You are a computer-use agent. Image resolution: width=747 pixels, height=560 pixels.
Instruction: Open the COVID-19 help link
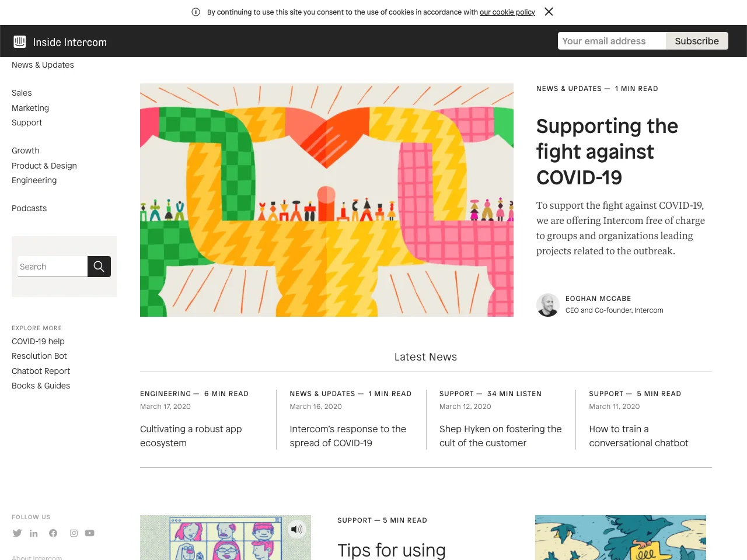pyautogui.click(x=38, y=341)
